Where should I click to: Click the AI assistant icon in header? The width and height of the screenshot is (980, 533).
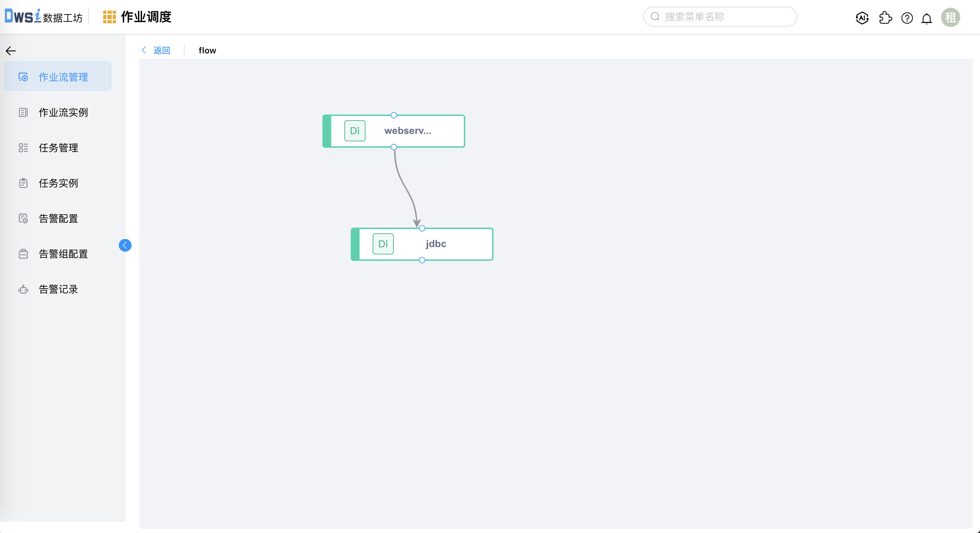(x=862, y=18)
